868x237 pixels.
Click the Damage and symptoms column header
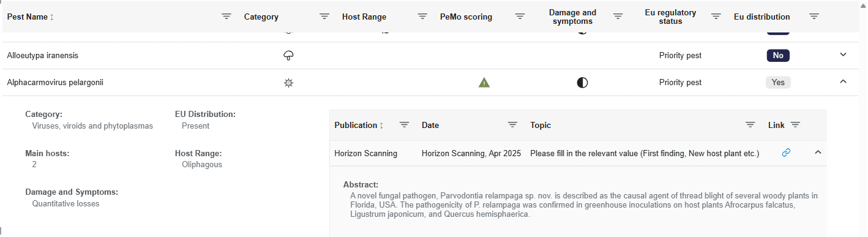pos(572,17)
